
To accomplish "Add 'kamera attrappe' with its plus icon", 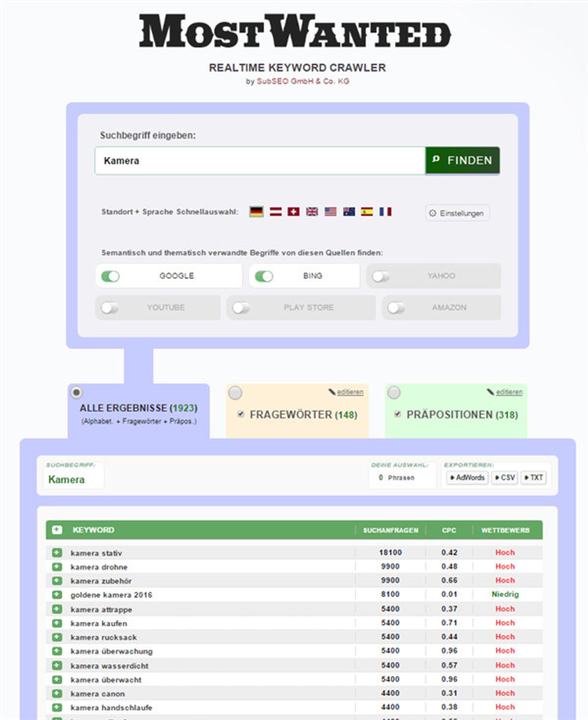I will [57, 609].
